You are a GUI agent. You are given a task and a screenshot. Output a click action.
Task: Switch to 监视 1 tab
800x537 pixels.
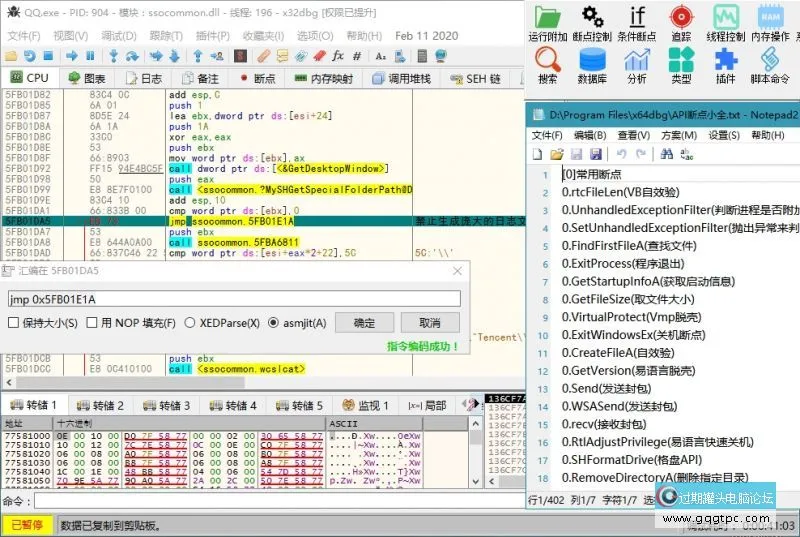pyautogui.click(x=365, y=405)
